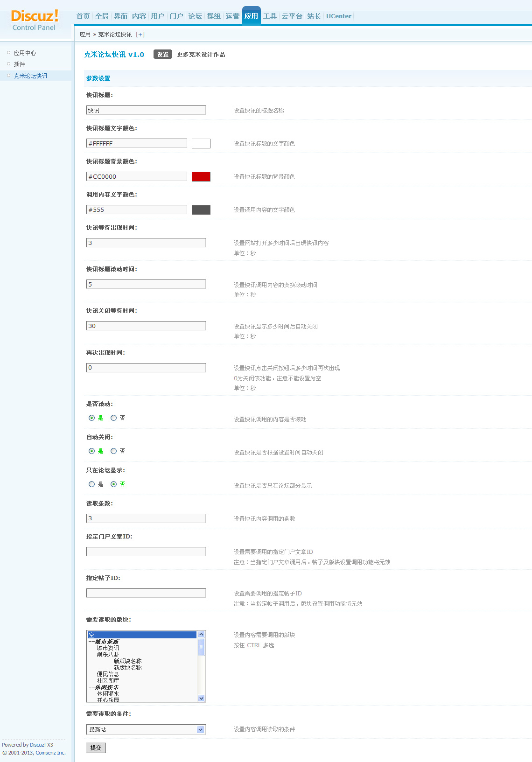Click the 提交 submit button

coord(96,748)
